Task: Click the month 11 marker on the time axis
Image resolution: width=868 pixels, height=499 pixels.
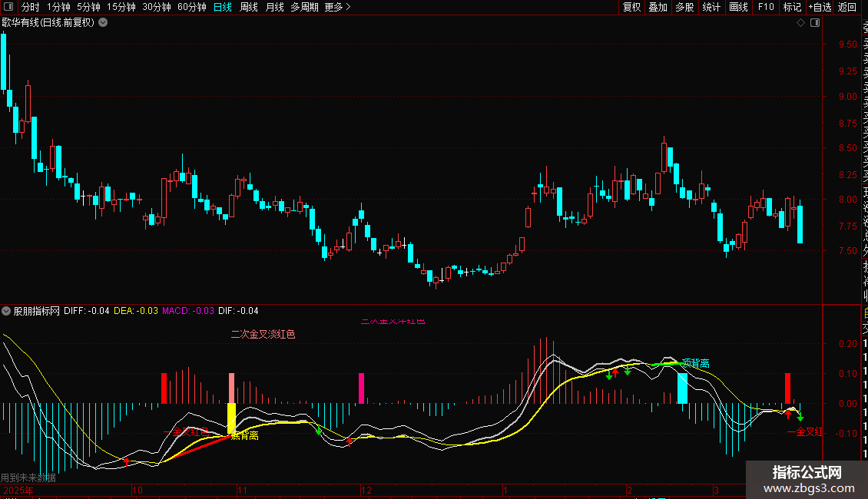Action: 242,490
